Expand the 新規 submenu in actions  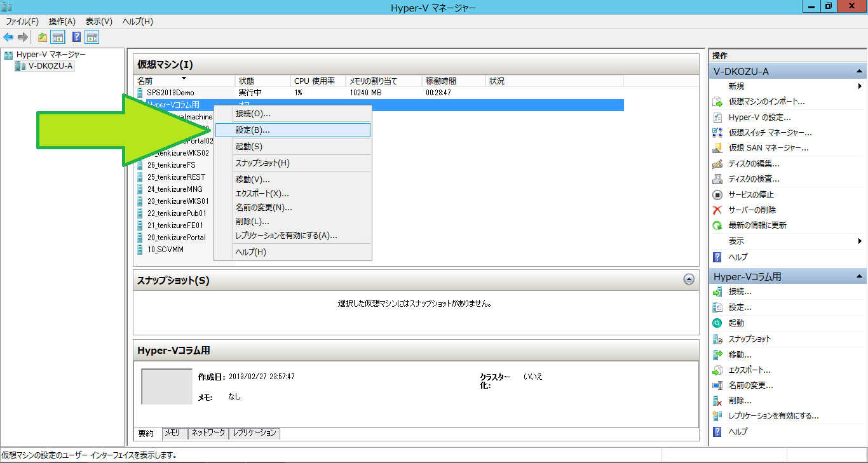[x=860, y=86]
